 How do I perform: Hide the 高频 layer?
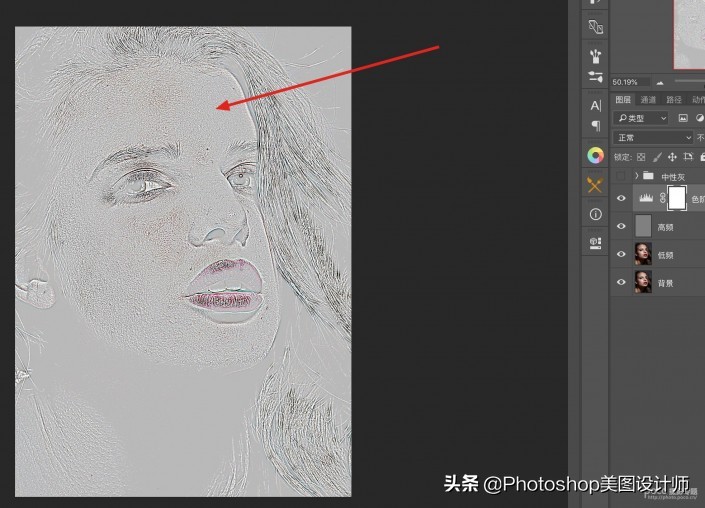point(622,227)
